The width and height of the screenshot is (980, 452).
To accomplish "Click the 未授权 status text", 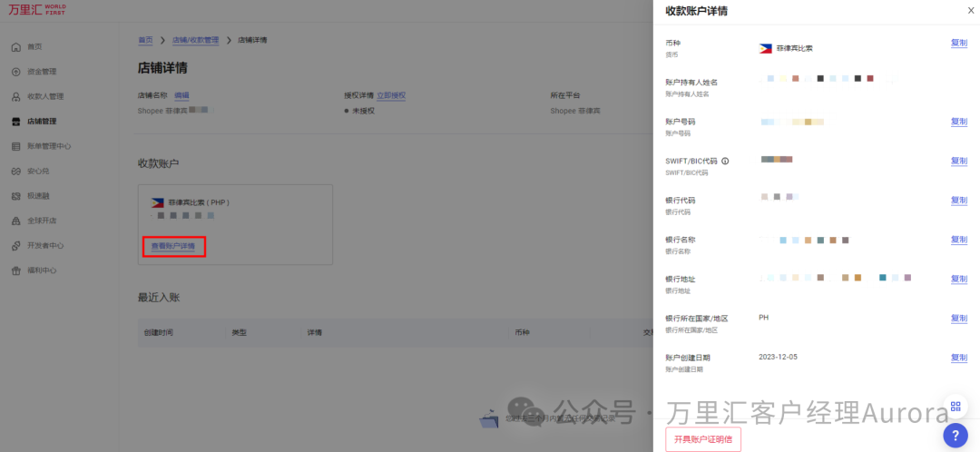I will point(363,111).
